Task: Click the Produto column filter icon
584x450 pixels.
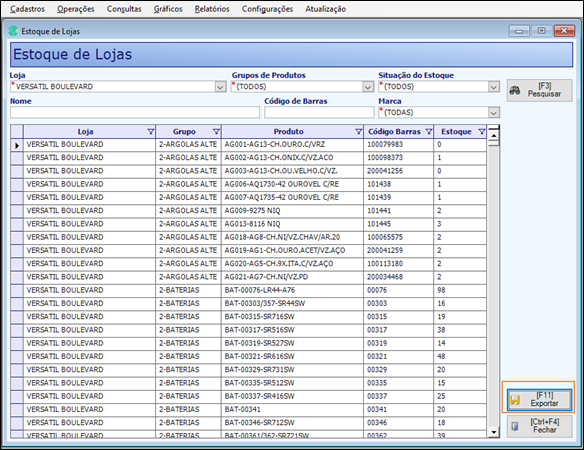Action: point(358,132)
